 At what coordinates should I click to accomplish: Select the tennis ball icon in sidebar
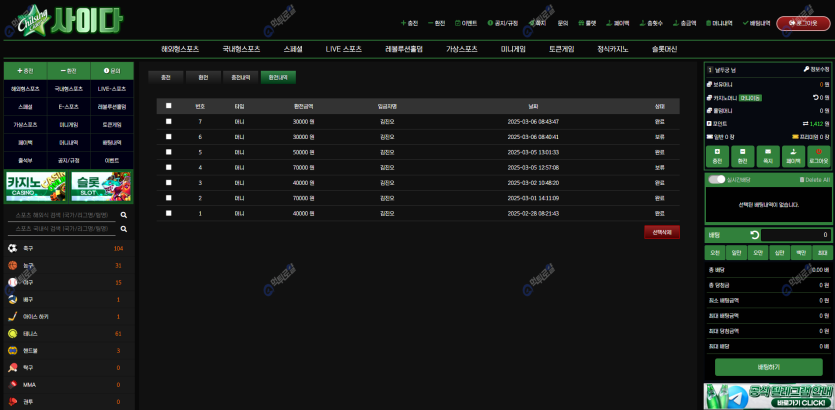13,333
